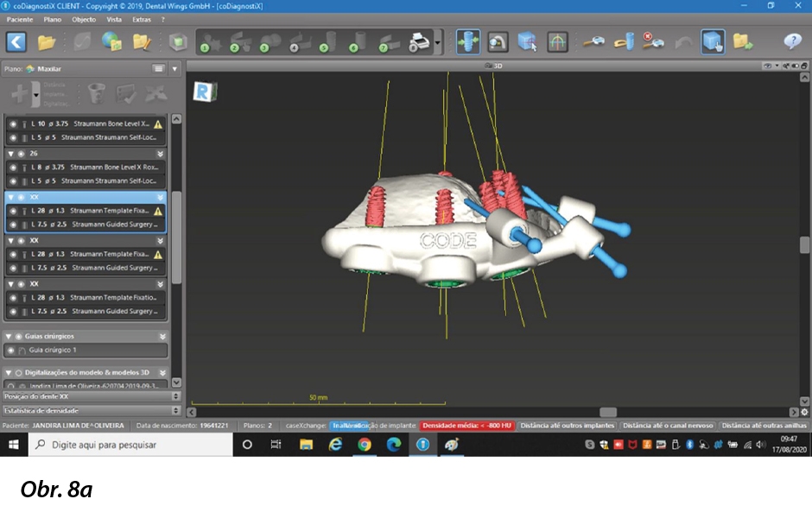Toggle the implant positioning arrows tool
This screenshot has height=518, width=812.
coord(468,42)
